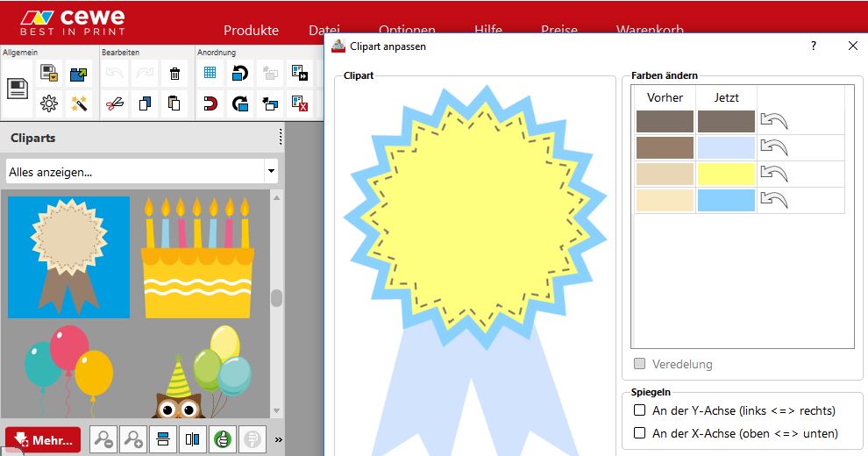Open the 'Alles anzeigen...' dropdown
Image resolution: width=868 pixels, height=456 pixels.
[141, 172]
